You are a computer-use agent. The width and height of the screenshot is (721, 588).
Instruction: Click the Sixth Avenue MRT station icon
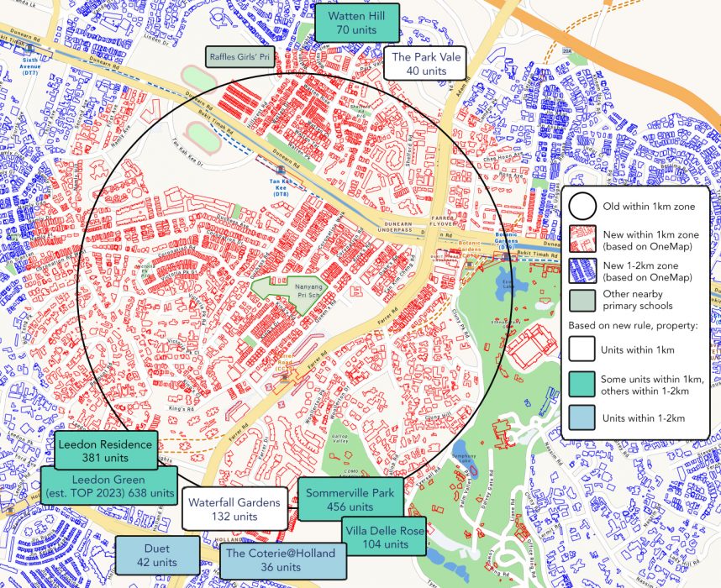30,50
